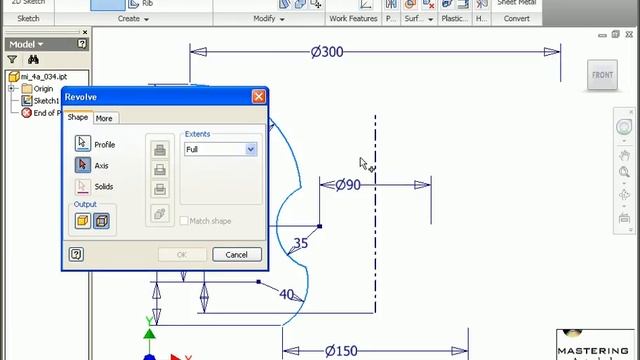Click the Ø300 dimension
Image resolution: width=640 pixels, height=360 pixels.
(327, 52)
